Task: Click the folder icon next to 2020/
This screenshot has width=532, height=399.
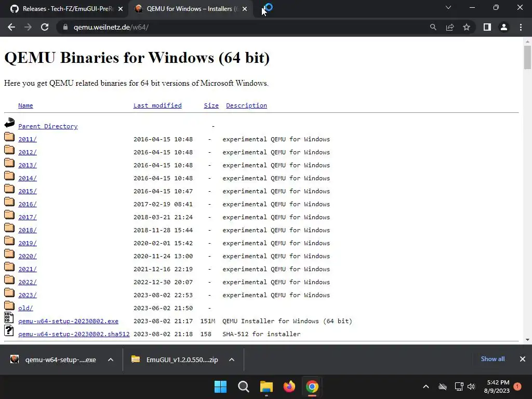Action: pos(9,254)
